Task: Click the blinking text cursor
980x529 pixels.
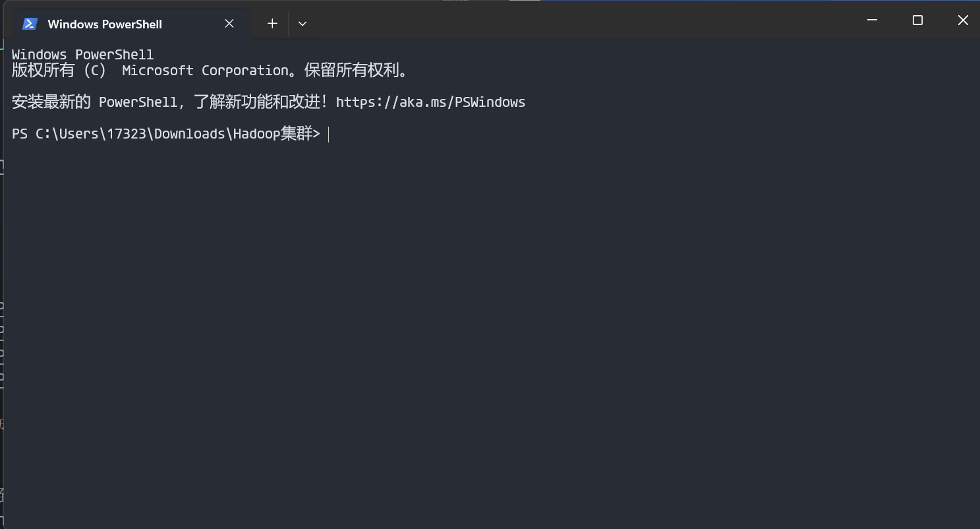Action: coord(330,134)
